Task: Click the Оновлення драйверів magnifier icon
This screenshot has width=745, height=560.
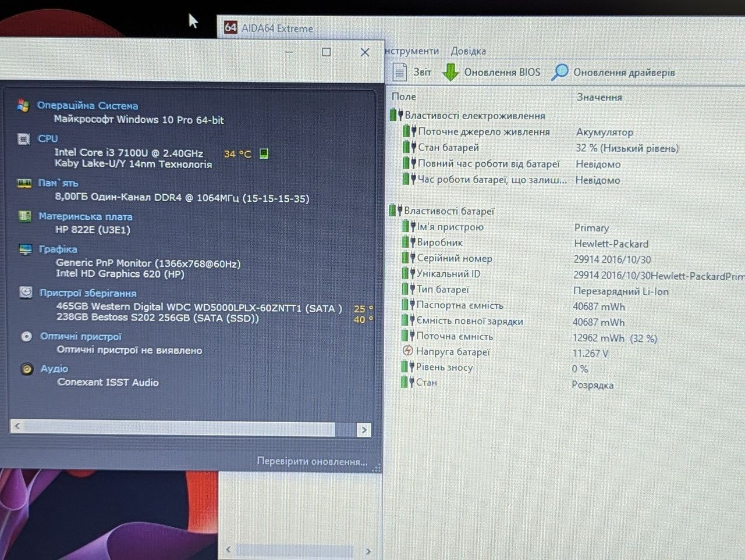Action: tap(560, 72)
